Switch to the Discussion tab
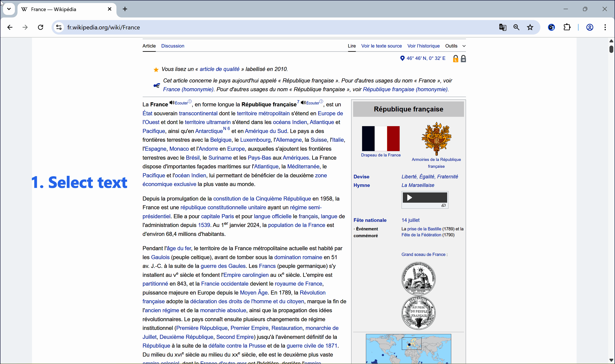Viewport: 615px width, 364px height. [x=173, y=46]
